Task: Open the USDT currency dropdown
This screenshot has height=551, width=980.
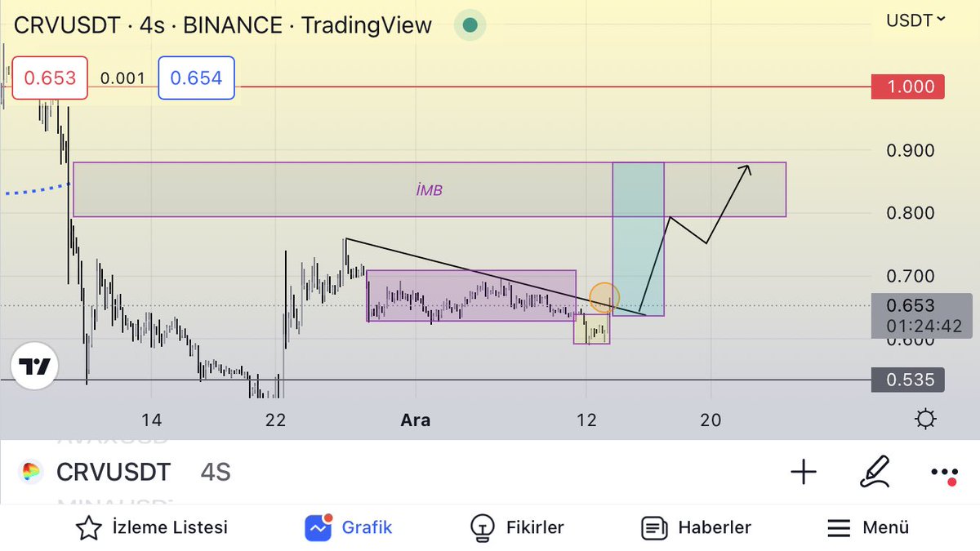Action: tap(915, 20)
